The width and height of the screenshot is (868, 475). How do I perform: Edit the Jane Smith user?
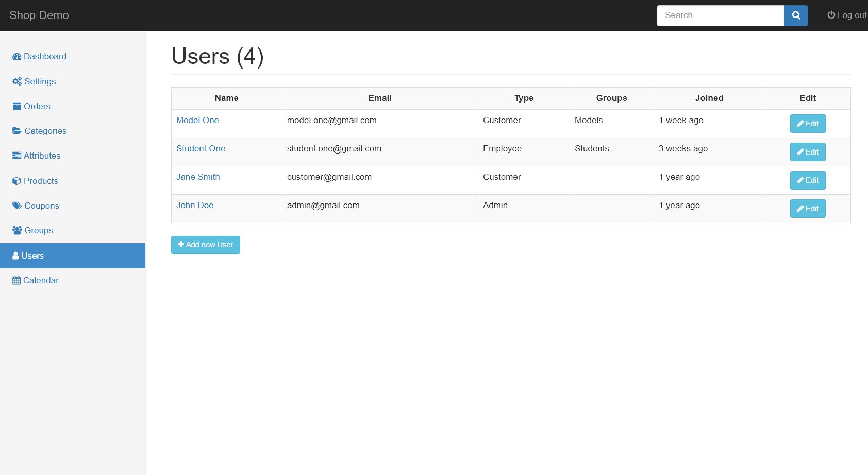[x=808, y=180]
